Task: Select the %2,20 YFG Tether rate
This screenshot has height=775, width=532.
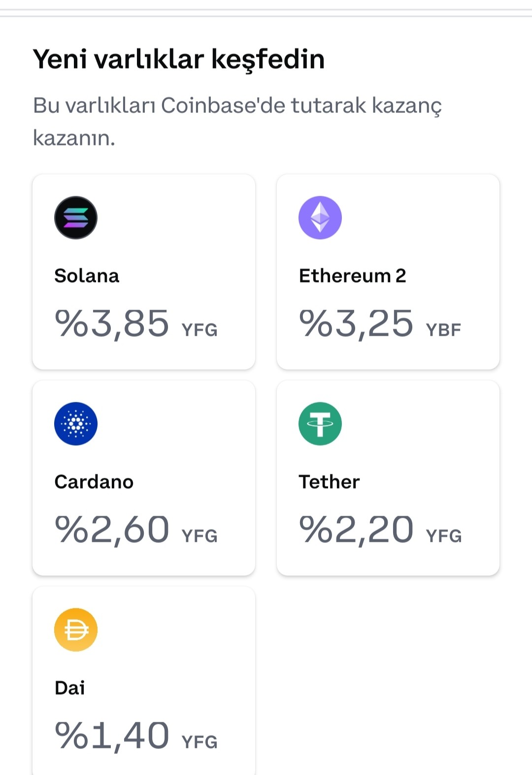Action: coord(381,530)
